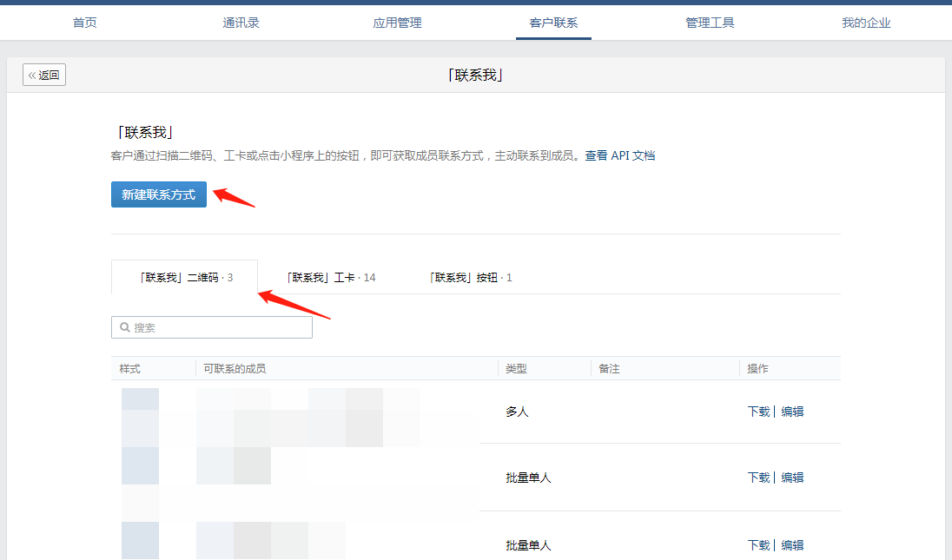Edit the 多人 contact entry
Image resolution: width=952 pixels, height=560 pixels.
pyautogui.click(x=792, y=412)
